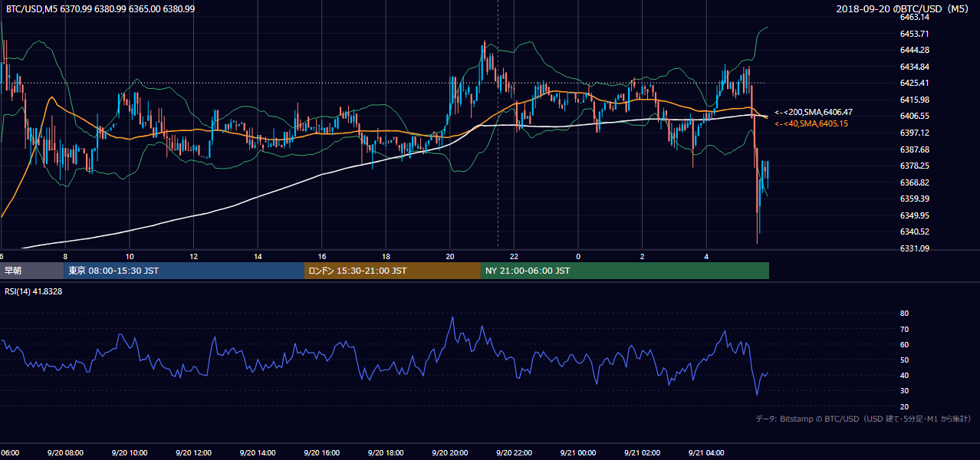Click the Bitstamp data source note

pyautogui.click(x=863, y=419)
